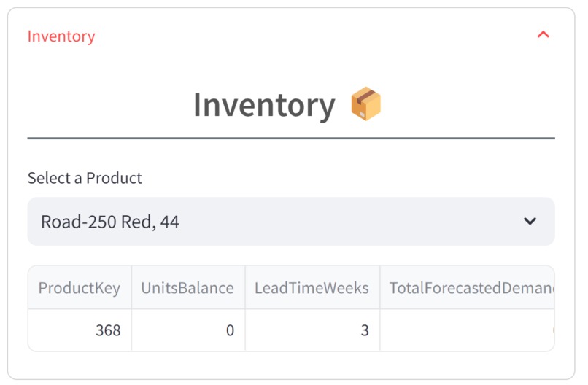Click the large Inventory heading text
The height and width of the screenshot is (385, 588).
click(x=263, y=105)
